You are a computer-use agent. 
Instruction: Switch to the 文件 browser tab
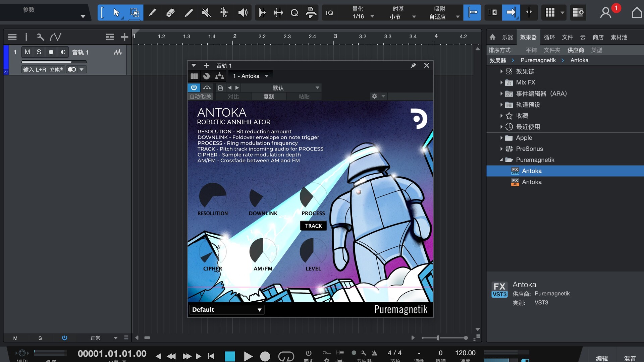[x=567, y=37]
